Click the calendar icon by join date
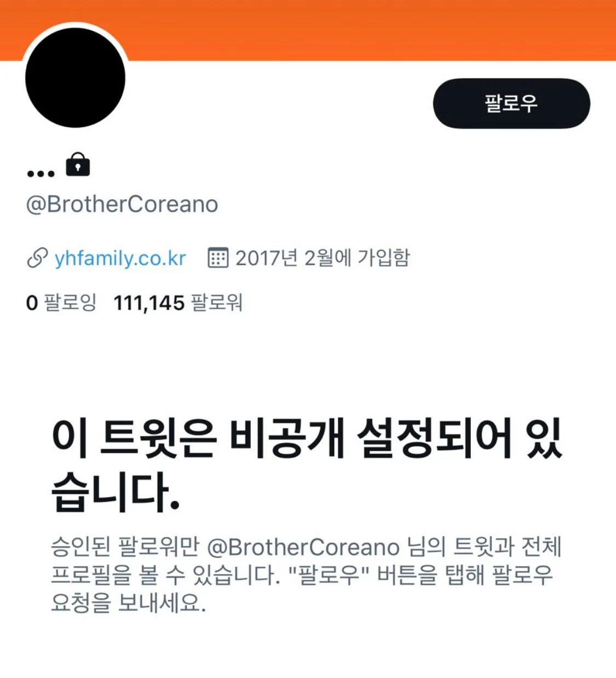 tap(218, 257)
